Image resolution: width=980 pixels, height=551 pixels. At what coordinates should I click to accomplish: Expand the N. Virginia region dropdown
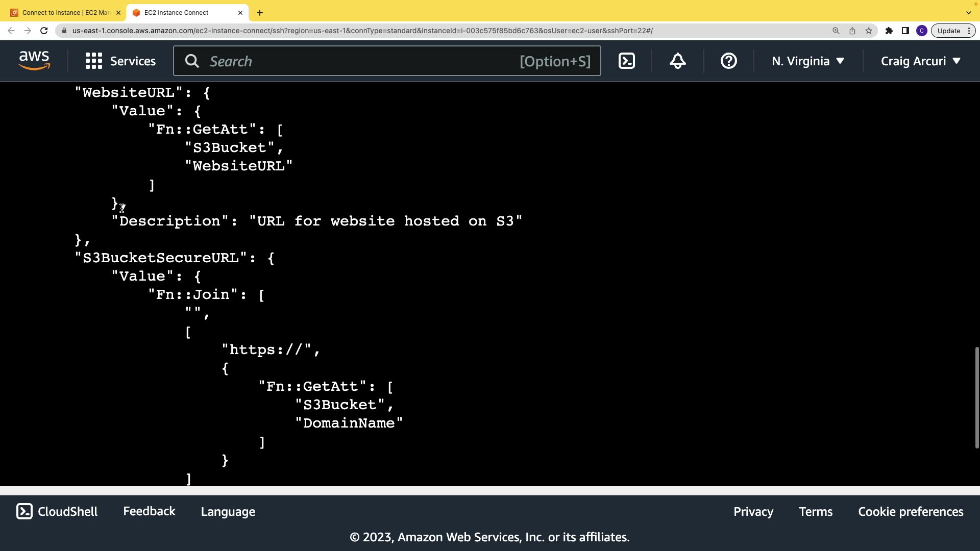[808, 61]
